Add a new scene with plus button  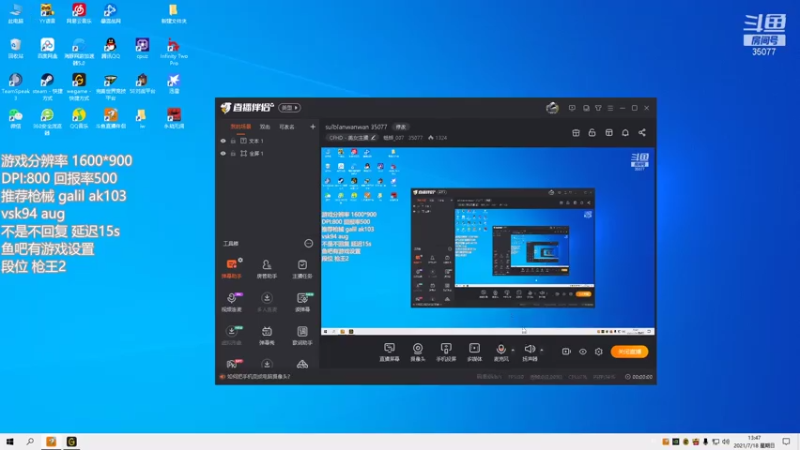coord(313,127)
